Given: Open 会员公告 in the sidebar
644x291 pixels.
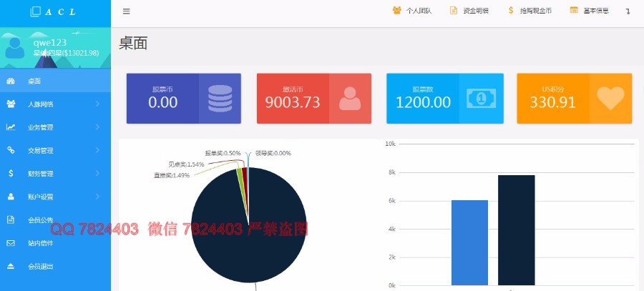Looking at the screenshot, I should (x=40, y=220).
